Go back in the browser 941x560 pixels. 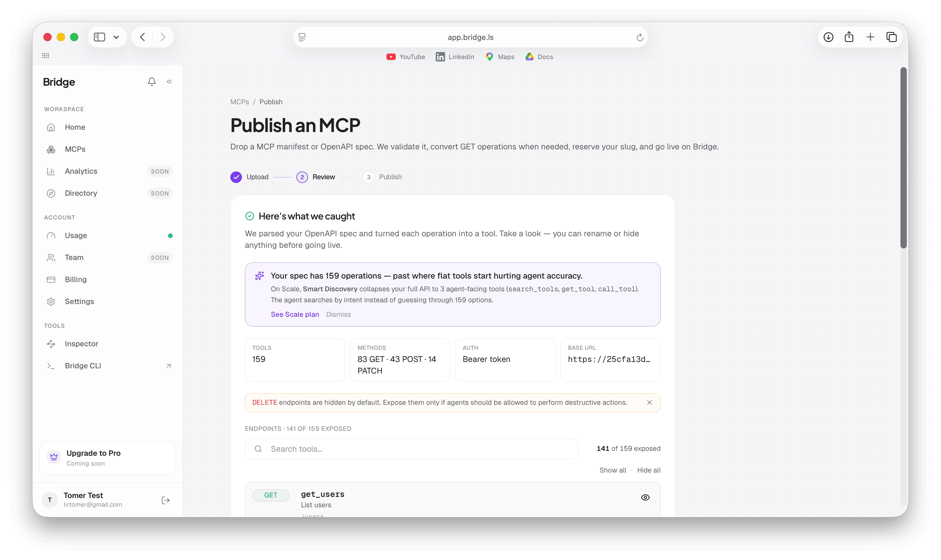pyautogui.click(x=142, y=37)
